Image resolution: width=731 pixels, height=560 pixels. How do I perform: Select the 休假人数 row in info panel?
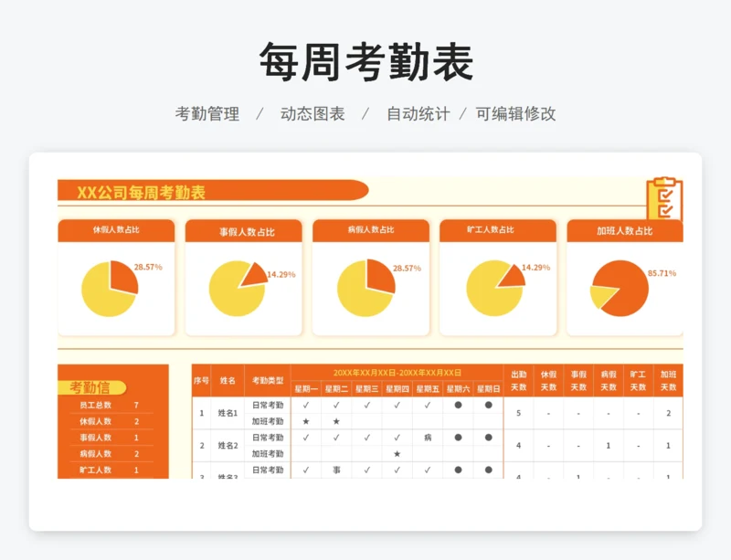(112, 421)
